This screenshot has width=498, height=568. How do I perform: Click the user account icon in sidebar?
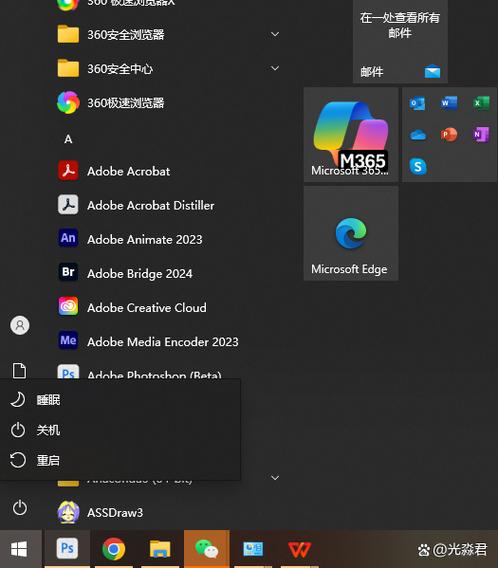click(20, 325)
